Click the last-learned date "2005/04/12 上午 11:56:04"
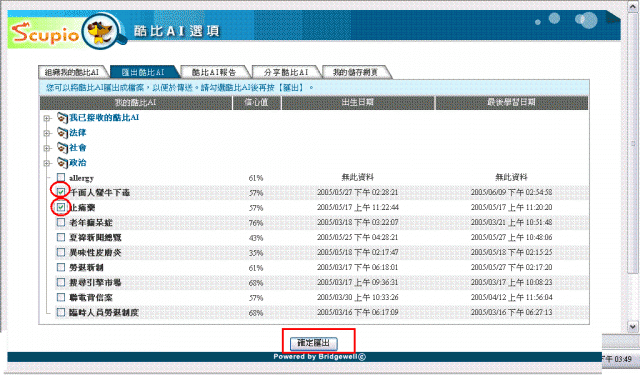The image size is (640, 375). 511,297
